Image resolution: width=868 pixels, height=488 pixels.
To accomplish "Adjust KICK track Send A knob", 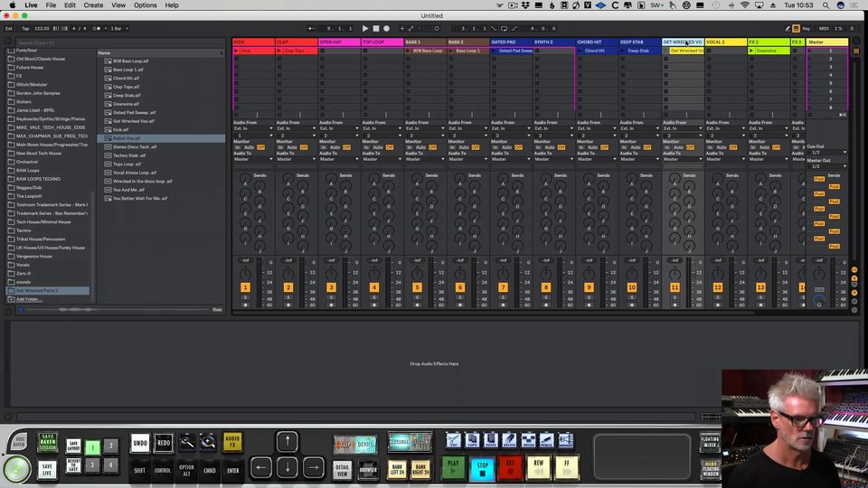I will click(x=245, y=179).
